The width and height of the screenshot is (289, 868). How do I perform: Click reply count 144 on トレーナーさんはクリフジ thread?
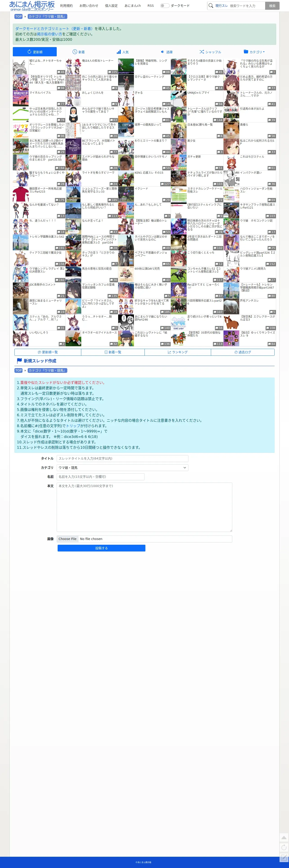(218, 120)
